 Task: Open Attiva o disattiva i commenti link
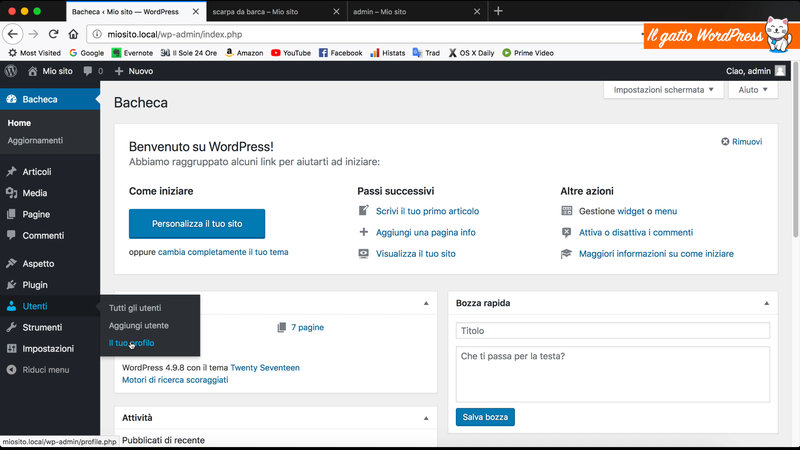click(x=636, y=232)
